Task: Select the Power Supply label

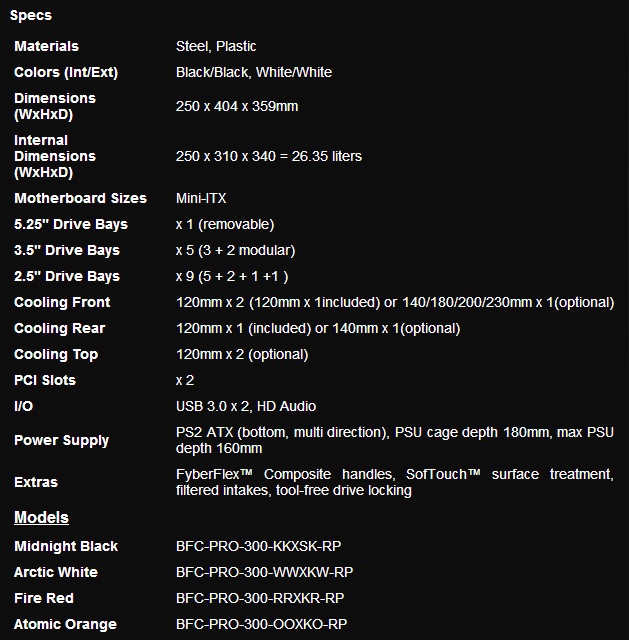Action: click(61, 440)
